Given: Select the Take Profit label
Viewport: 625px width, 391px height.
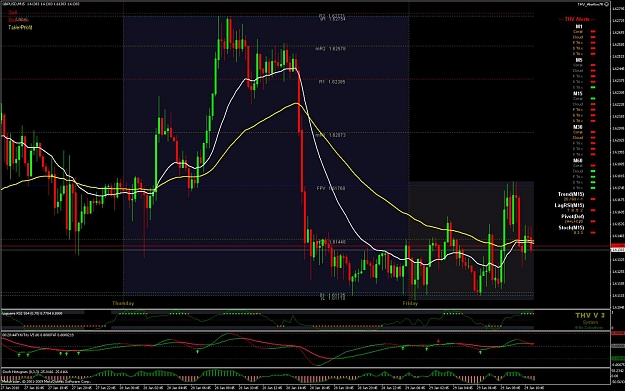Looking at the screenshot, I should point(20,28).
